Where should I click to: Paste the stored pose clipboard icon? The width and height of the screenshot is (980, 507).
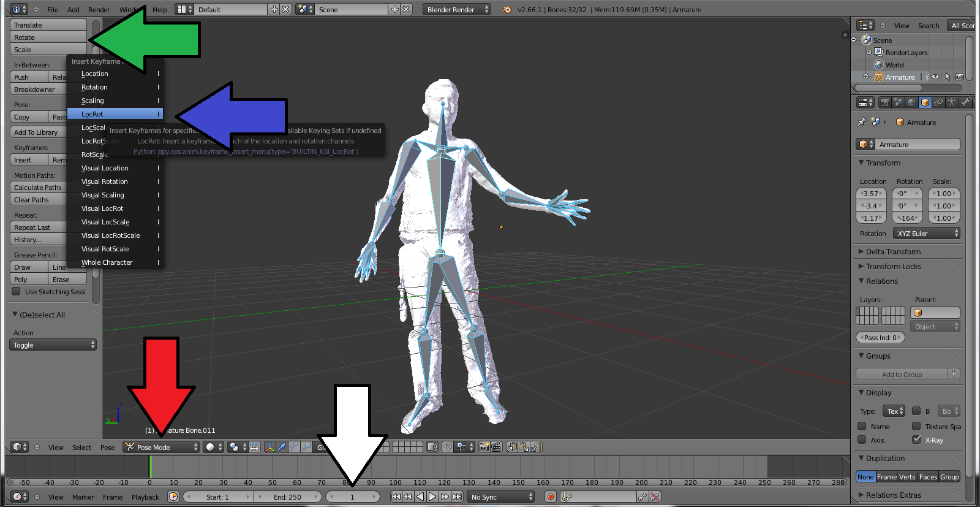524,447
